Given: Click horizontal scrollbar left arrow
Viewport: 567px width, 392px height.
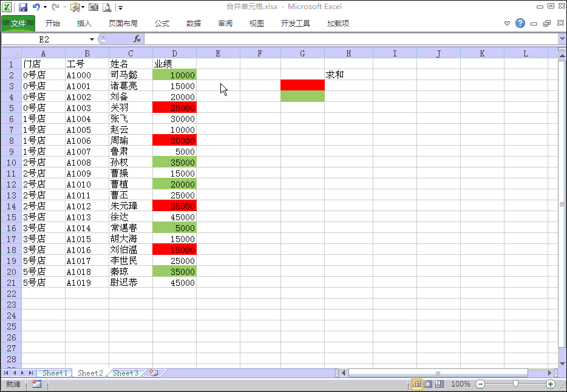Looking at the screenshot, I should [344, 373].
